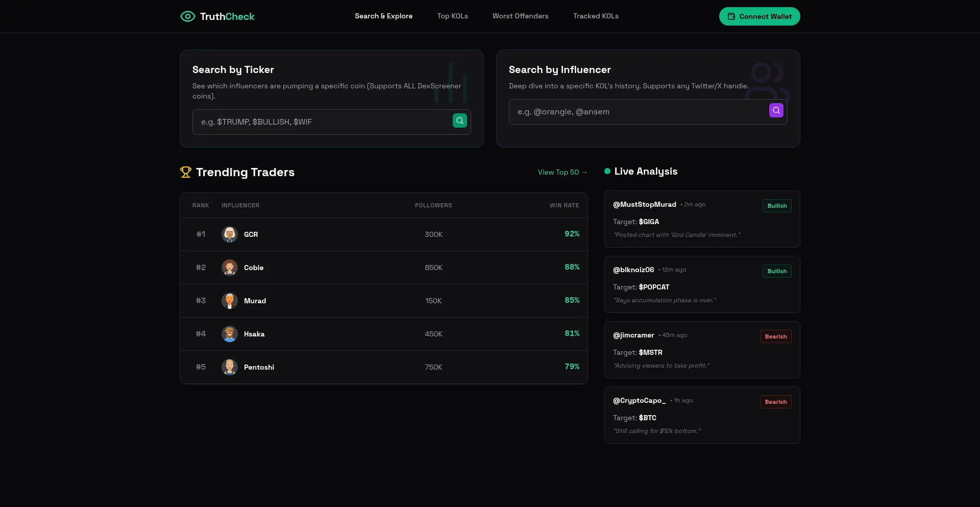Select Hsaka's row in Trending Traders
Viewport: 980px width, 507px height.
(x=383, y=334)
